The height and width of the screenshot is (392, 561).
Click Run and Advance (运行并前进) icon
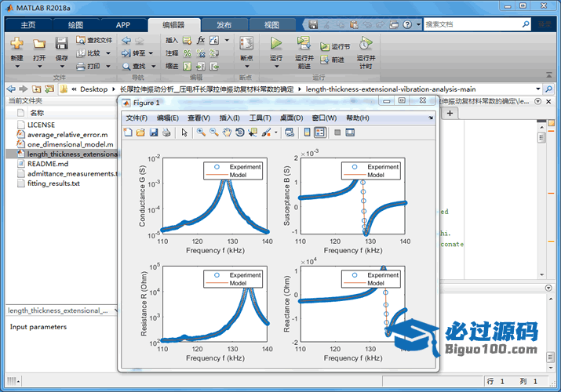pos(304,43)
